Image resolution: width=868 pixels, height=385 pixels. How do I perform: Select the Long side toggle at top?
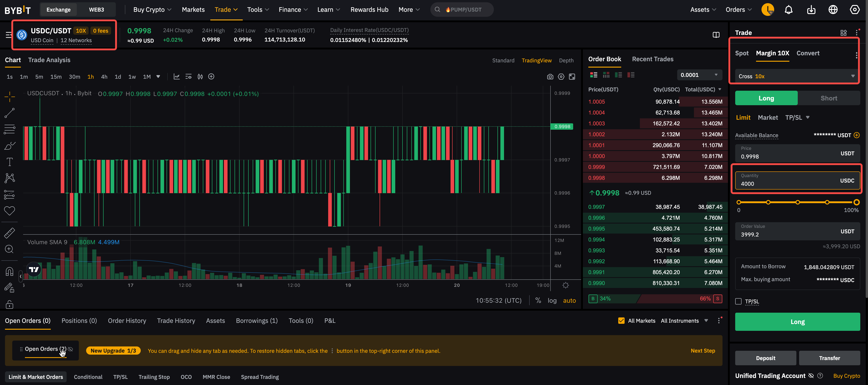pos(766,98)
